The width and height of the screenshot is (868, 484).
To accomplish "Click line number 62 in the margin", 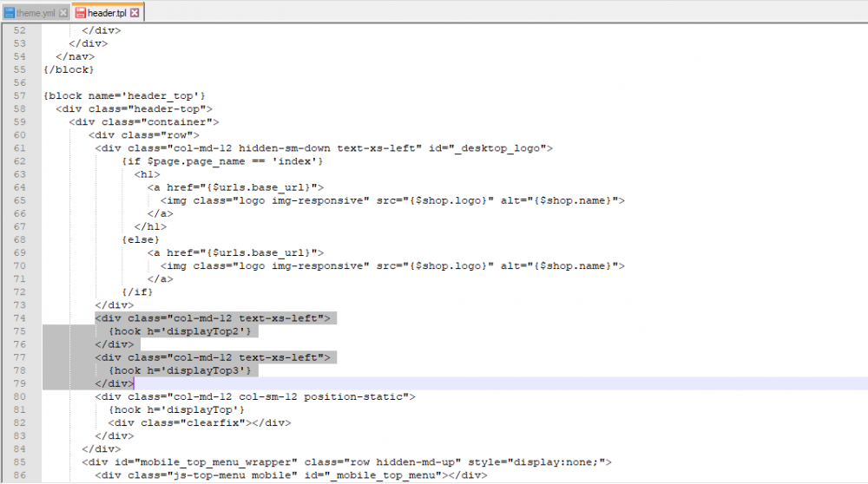I will pos(20,161).
